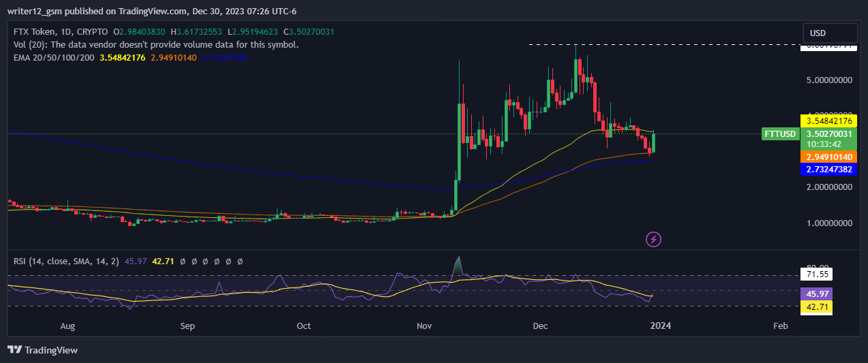
Task: Click blue 2.73247382 price axis label
Action: pos(829,169)
